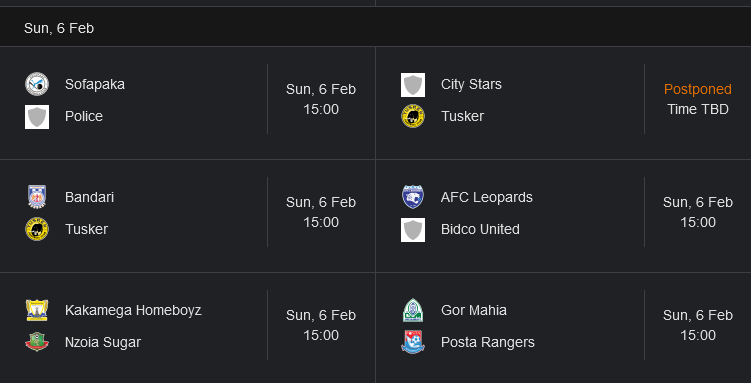Click the Police placeholder shield icon
Viewport: 751px width, 383px height.
[x=37, y=117]
